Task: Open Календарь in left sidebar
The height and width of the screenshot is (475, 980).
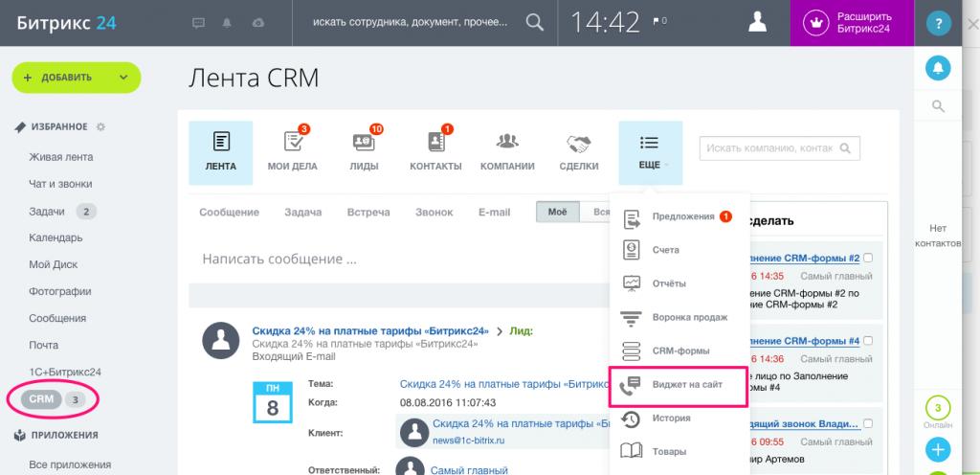Action: 56,238
